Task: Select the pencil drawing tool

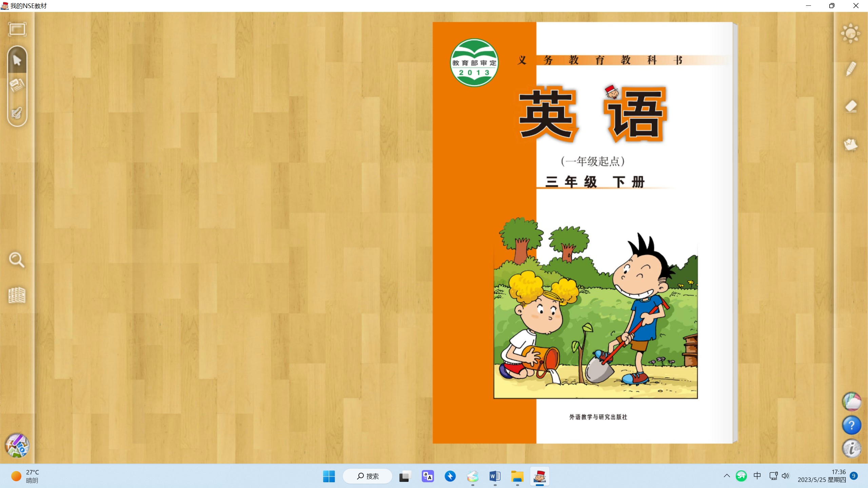Action: tap(851, 69)
